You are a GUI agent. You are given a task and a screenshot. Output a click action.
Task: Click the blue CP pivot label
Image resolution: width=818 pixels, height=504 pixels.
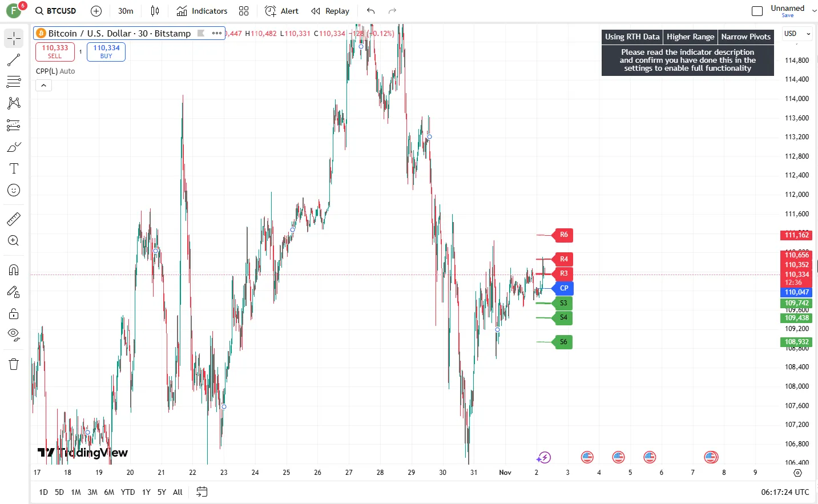tap(564, 288)
